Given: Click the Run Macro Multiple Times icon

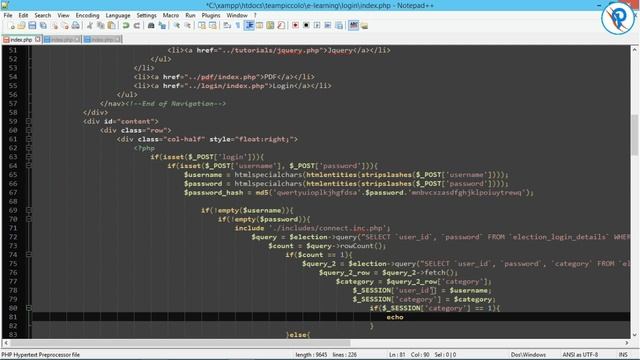Looking at the screenshot, I should (328, 25).
